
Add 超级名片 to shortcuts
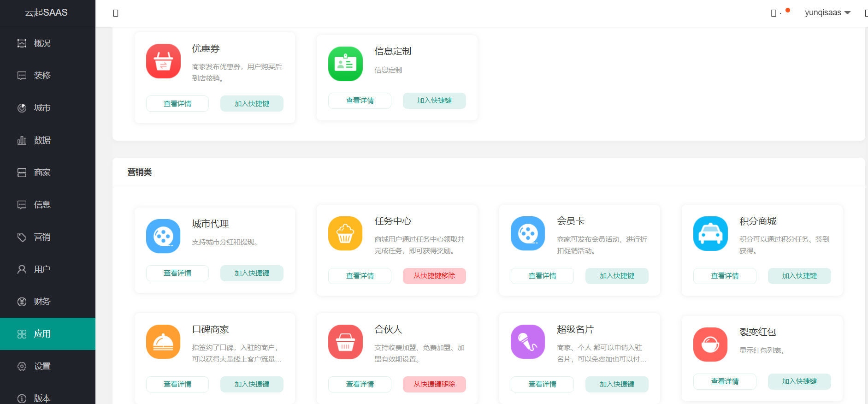(617, 384)
